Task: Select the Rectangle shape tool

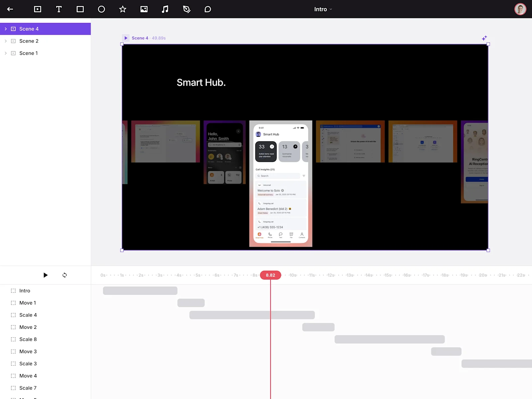Action: [x=80, y=9]
